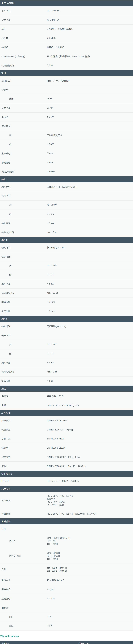Viewport: 133px width, 644px height.
Task: Click the 符合标准 section header
Action: [66, 413]
